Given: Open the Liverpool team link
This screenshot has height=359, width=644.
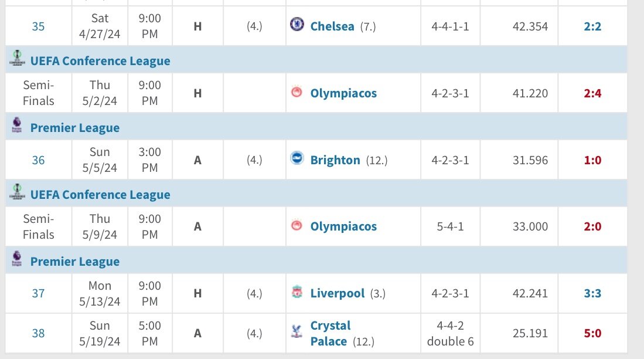Looking at the screenshot, I should [x=337, y=293].
